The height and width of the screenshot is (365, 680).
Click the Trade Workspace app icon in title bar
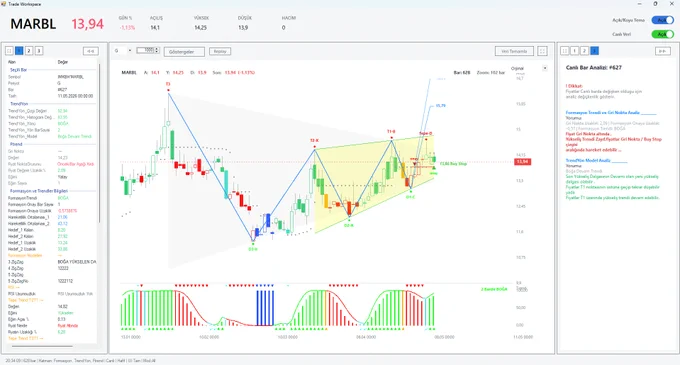[4, 4]
